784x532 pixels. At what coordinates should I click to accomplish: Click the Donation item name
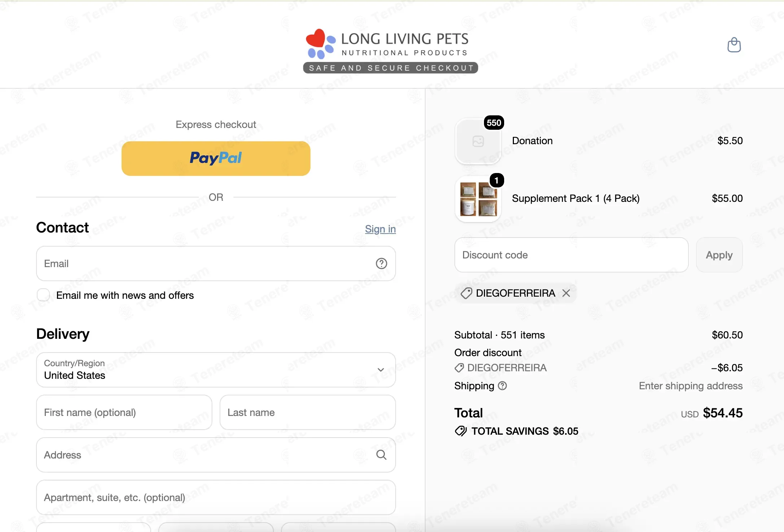coord(532,141)
